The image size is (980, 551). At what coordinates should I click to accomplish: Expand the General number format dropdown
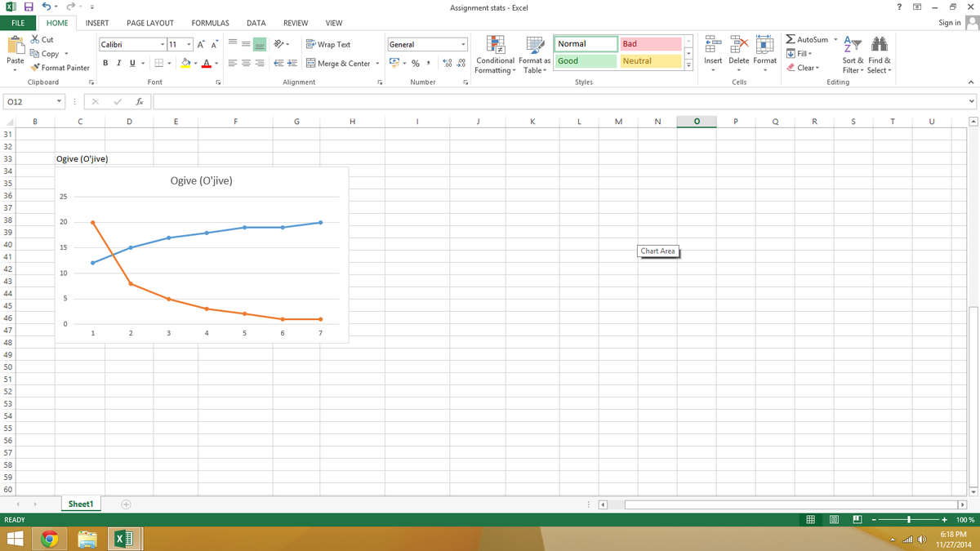pos(463,44)
